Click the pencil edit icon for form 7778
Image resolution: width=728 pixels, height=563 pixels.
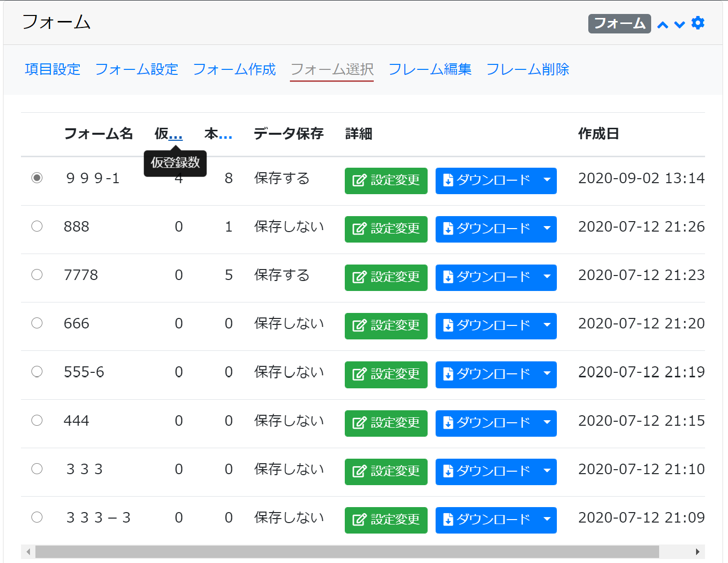click(359, 278)
